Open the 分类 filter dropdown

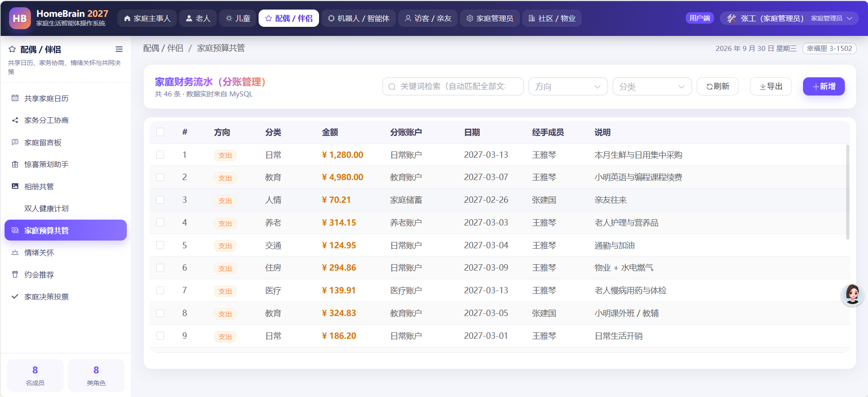(x=652, y=86)
